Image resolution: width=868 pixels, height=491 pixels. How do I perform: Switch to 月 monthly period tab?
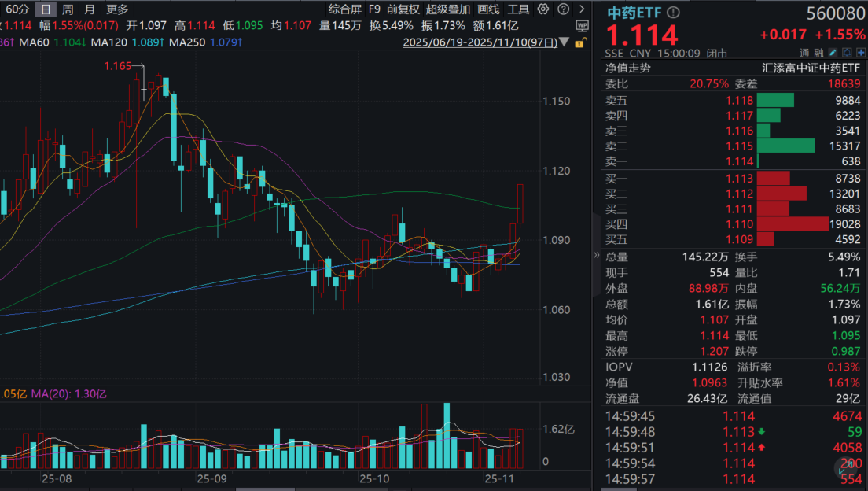[90, 9]
